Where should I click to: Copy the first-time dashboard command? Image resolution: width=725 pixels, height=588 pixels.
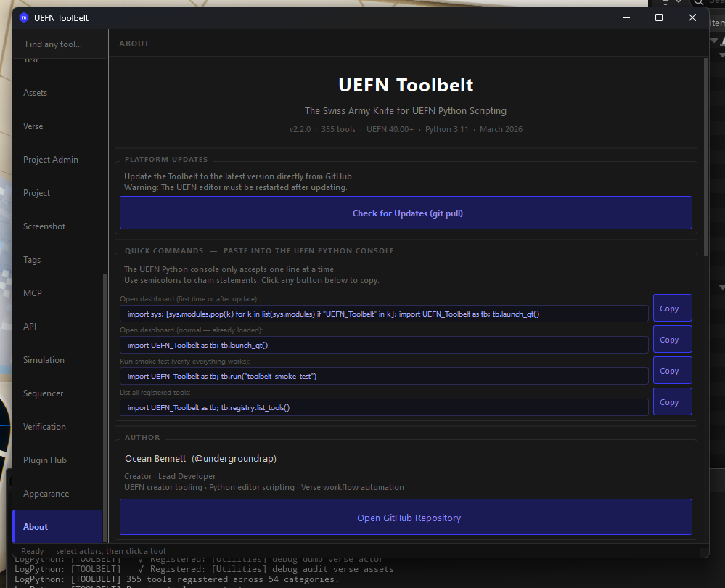point(672,308)
